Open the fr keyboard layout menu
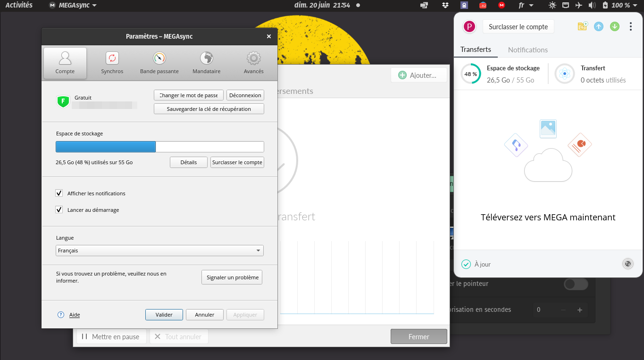 click(x=526, y=5)
